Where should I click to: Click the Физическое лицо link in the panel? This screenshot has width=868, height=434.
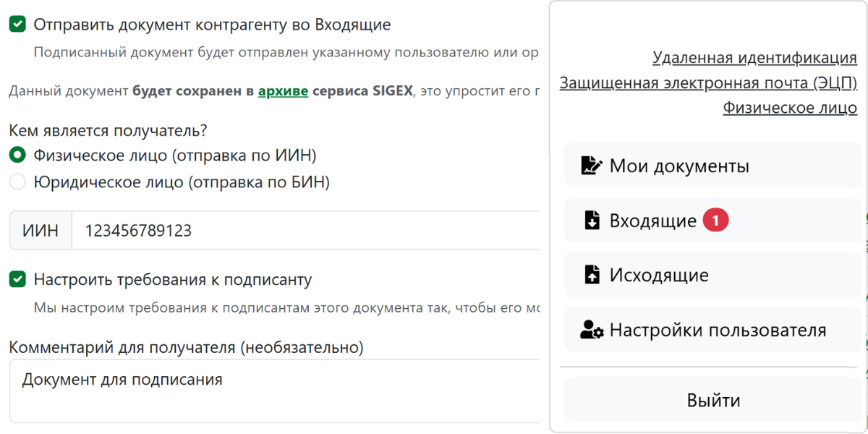(x=790, y=109)
